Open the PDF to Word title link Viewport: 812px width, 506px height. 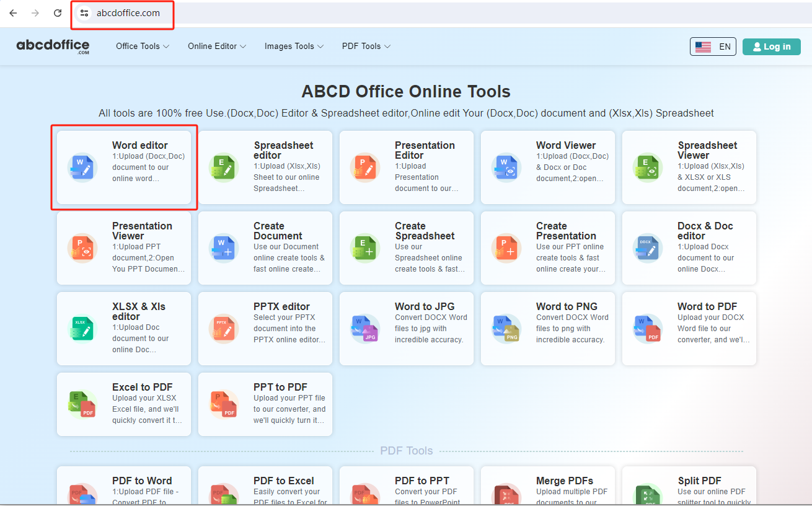click(x=142, y=481)
